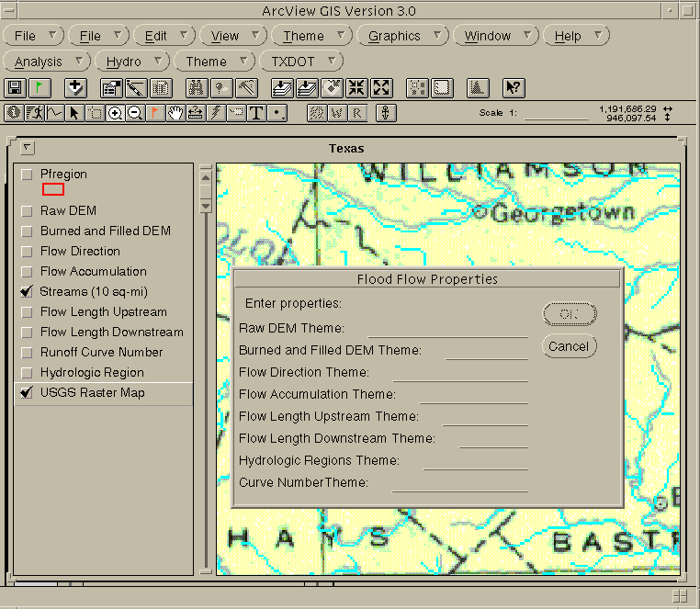
Task: Select the Text tool
Action: click(x=255, y=113)
